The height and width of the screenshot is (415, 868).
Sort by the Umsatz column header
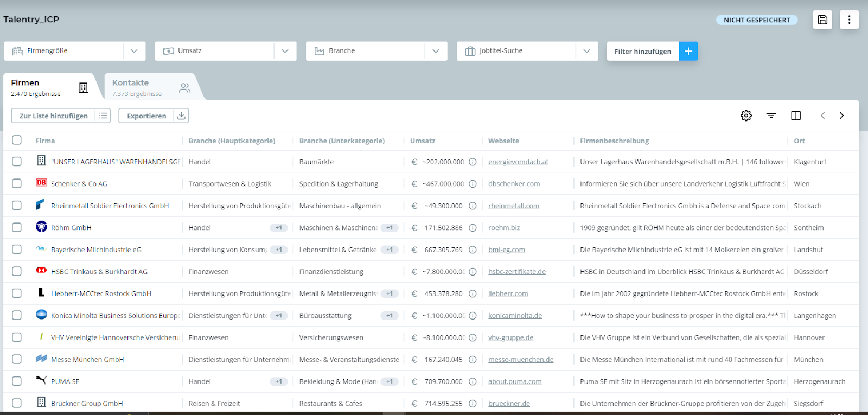(423, 141)
